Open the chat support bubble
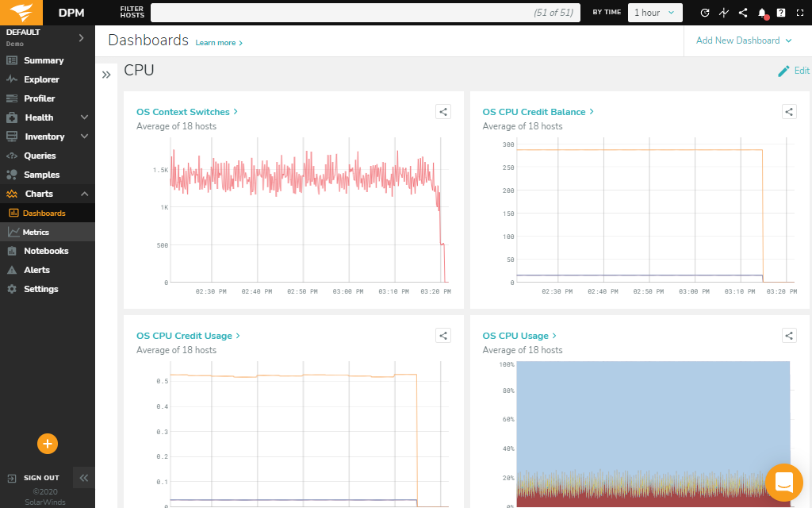 783,482
